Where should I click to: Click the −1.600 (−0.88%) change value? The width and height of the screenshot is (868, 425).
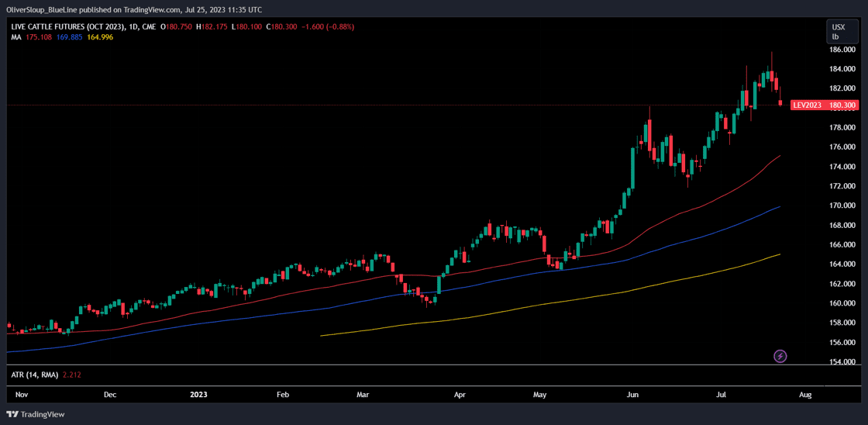coord(326,26)
